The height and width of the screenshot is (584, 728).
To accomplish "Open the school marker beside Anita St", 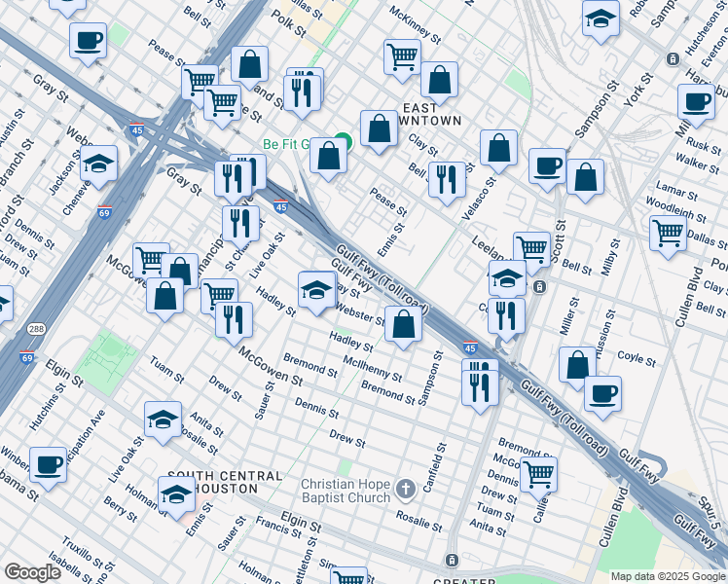I will coord(163,420).
